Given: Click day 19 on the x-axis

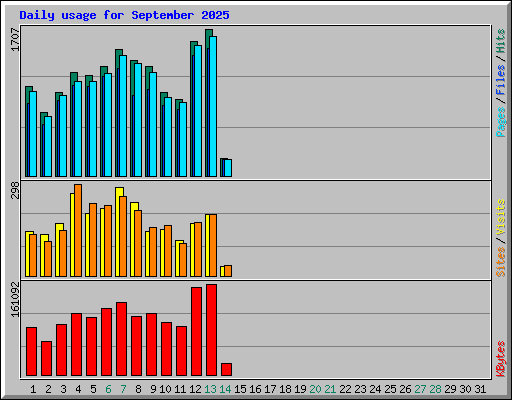Looking at the screenshot, I should coord(300,389).
